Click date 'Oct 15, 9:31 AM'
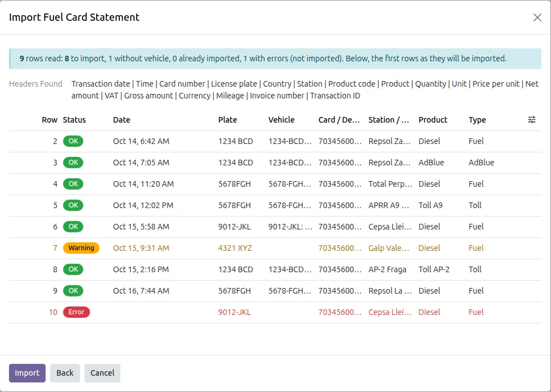Screen dimensions: 551x392 [x=141, y=248]
